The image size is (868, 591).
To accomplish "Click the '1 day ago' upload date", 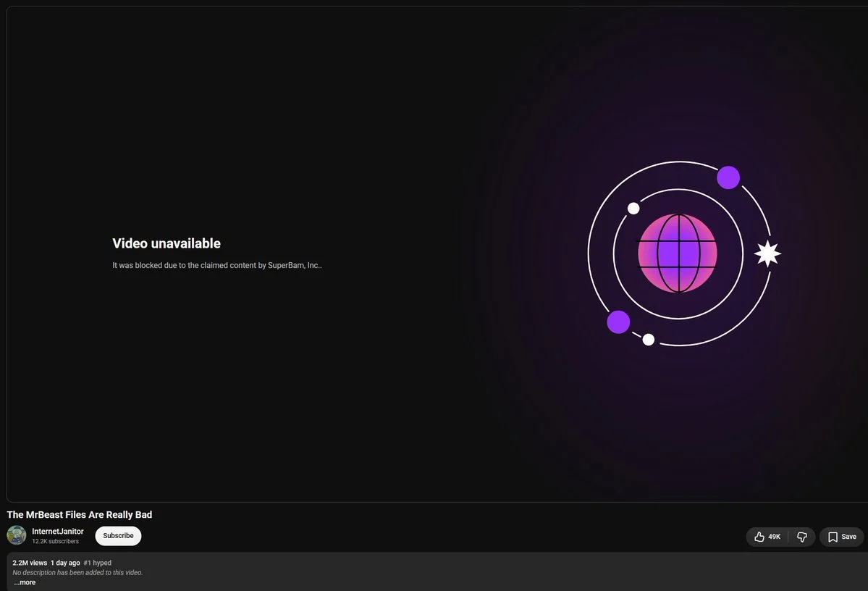I will [x=65, y=563].
